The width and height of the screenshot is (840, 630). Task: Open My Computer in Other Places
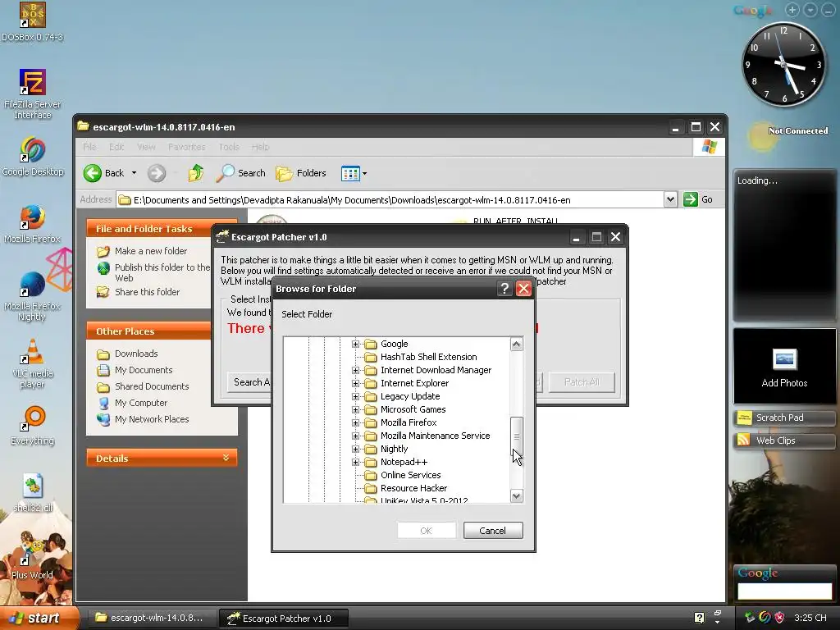click(x=140, y=403)
